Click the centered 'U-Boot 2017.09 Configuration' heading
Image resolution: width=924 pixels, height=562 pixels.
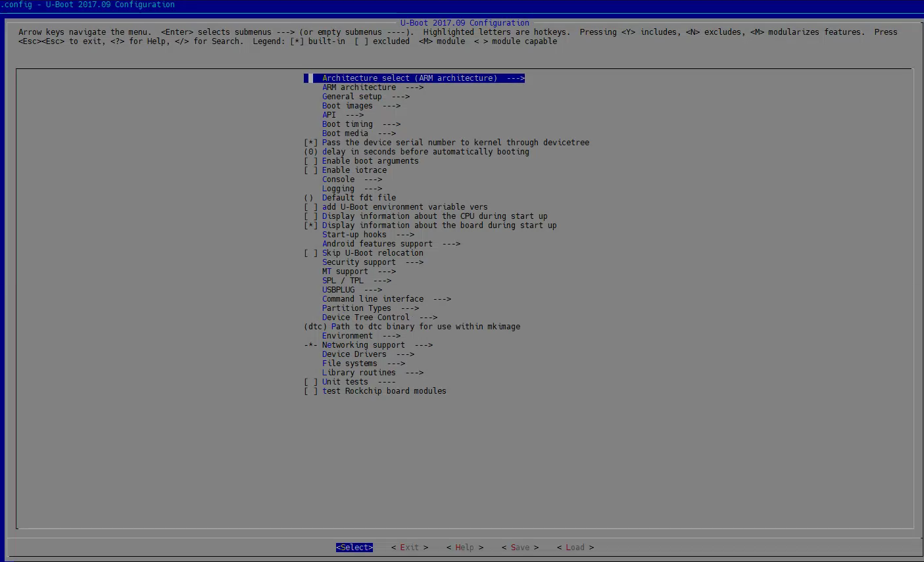(x=465, y=23)
